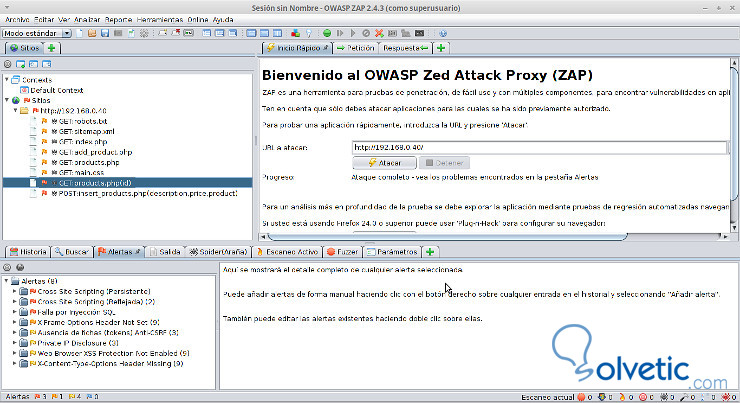Screen dimensions: 740x403
Task: Click the Detener button
Action: (444, 163)
